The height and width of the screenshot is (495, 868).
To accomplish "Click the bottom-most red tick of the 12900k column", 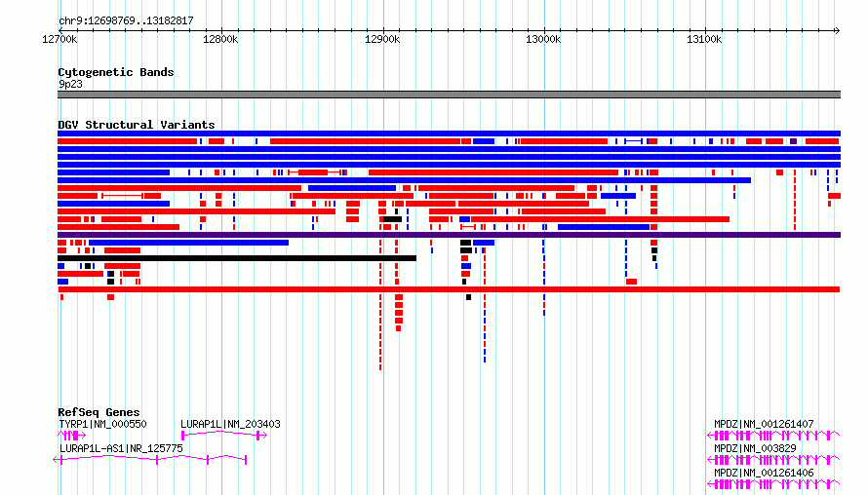I will pyautogui.click(x=380, y=367).
